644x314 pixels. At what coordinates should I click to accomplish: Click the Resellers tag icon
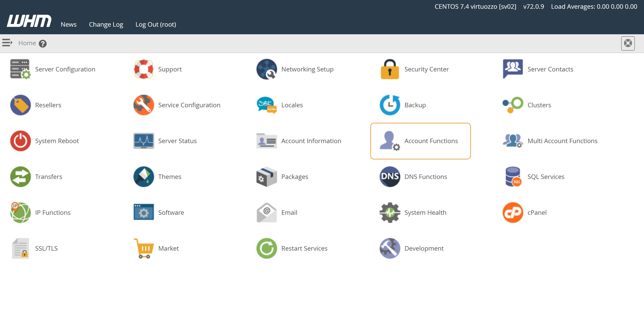click(21, 105)
